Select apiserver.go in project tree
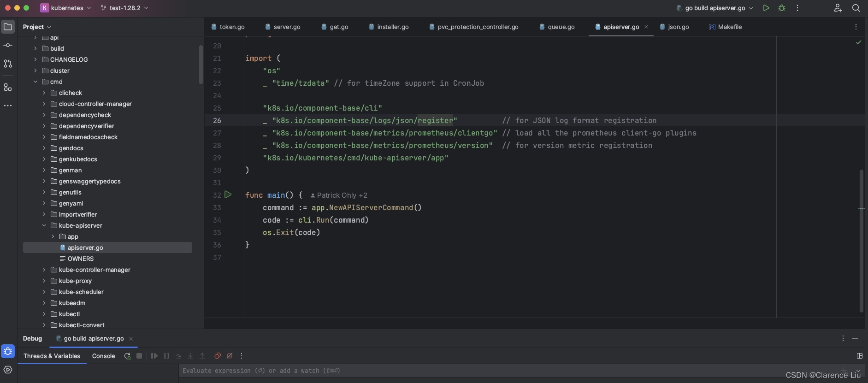The width and height of the screenshot is (868, 383). click(x=107, y=247)
